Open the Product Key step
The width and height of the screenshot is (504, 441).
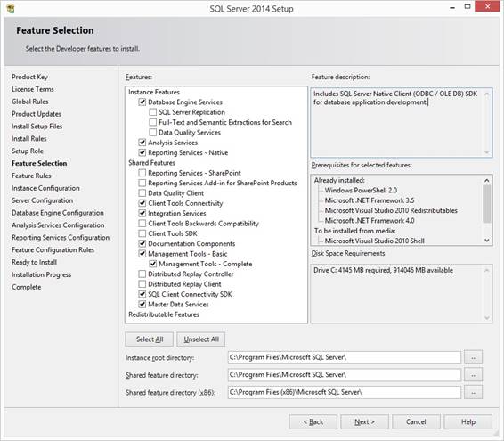(x=29, y=78)
